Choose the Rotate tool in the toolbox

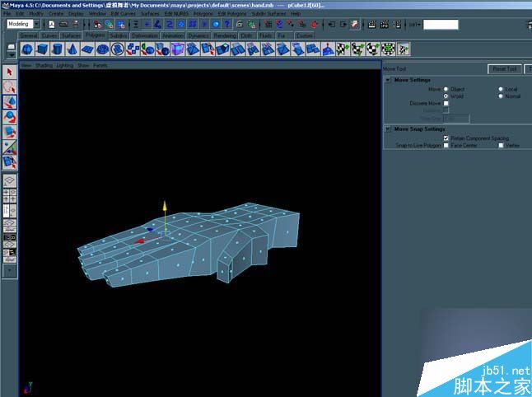[10, 117]
